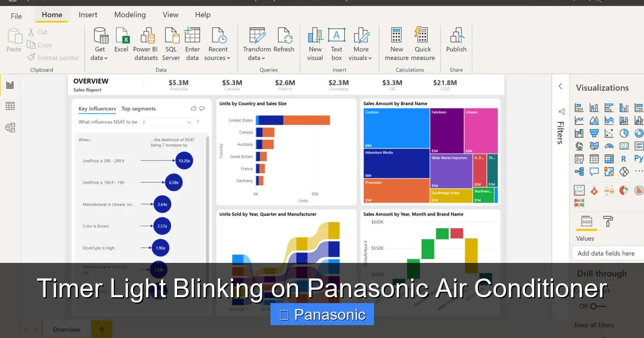This screenshot has width=644, height=338.
Task: Expand Recent sources dropdown
Action: 228,58
